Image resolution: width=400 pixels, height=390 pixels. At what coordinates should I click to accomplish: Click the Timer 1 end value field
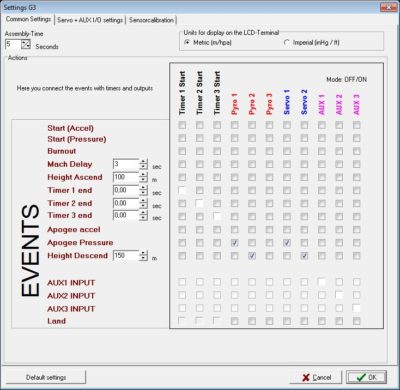tap(126, 190)
